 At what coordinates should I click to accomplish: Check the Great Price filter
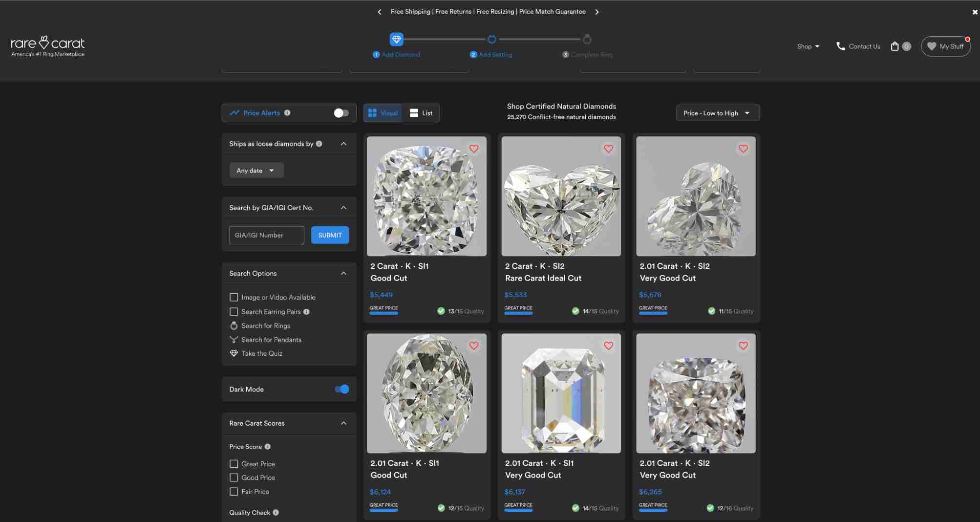(x=234, y=464)
